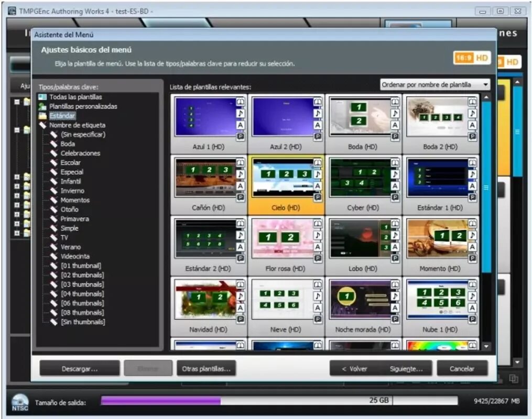Click template list scrollbar up arrow
Viewport: 532px width, 419px height.
486,97
